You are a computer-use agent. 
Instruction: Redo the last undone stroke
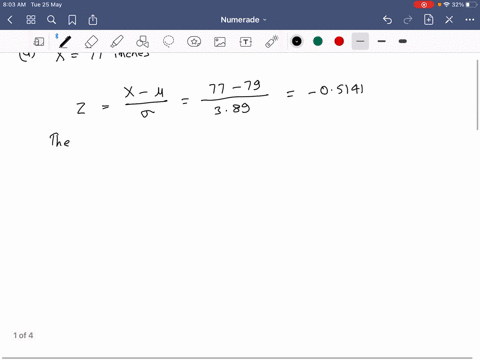[408, 20]
